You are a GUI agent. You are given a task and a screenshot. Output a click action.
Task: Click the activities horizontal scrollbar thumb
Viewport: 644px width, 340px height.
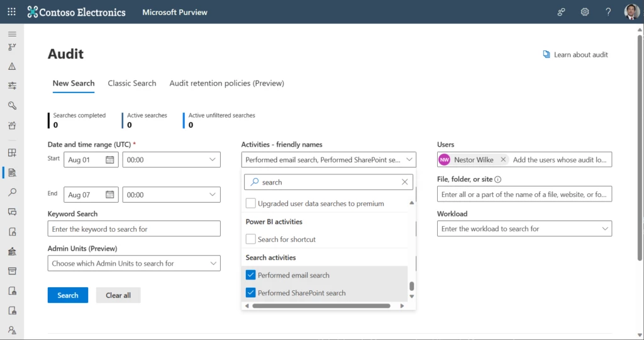[321, 306]
